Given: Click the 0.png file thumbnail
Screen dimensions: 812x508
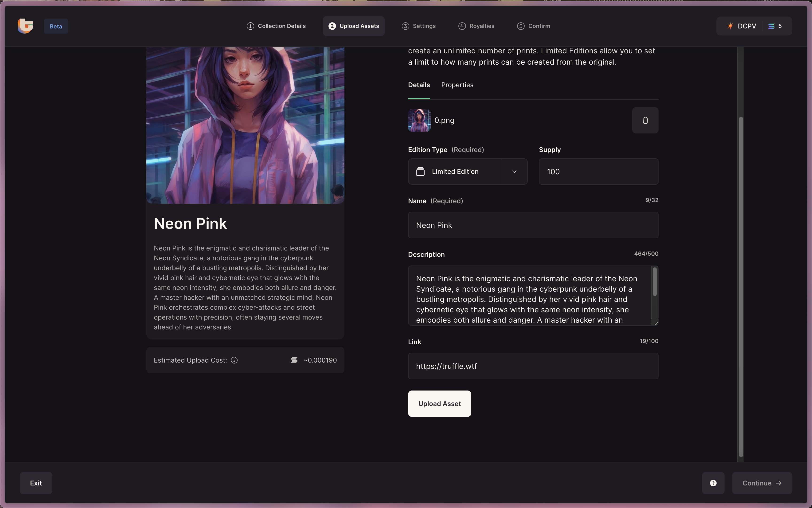Looking at the screenshot, I should [419, 120].
